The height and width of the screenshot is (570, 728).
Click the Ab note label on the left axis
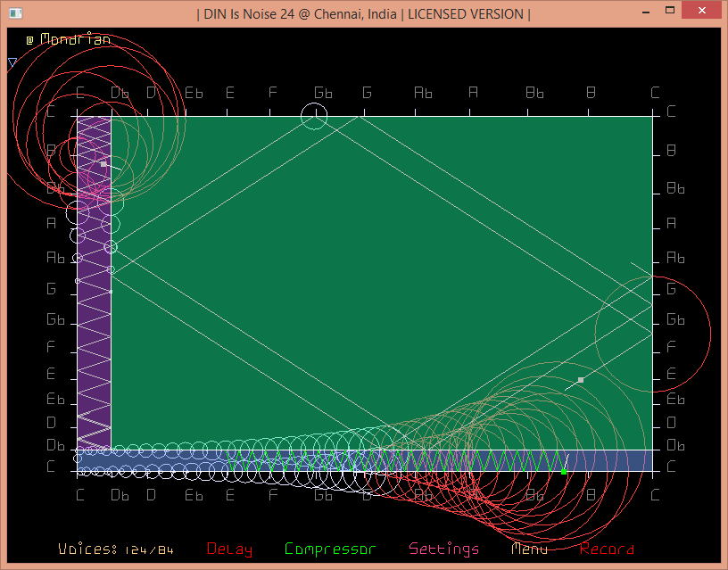coord(56,258)
